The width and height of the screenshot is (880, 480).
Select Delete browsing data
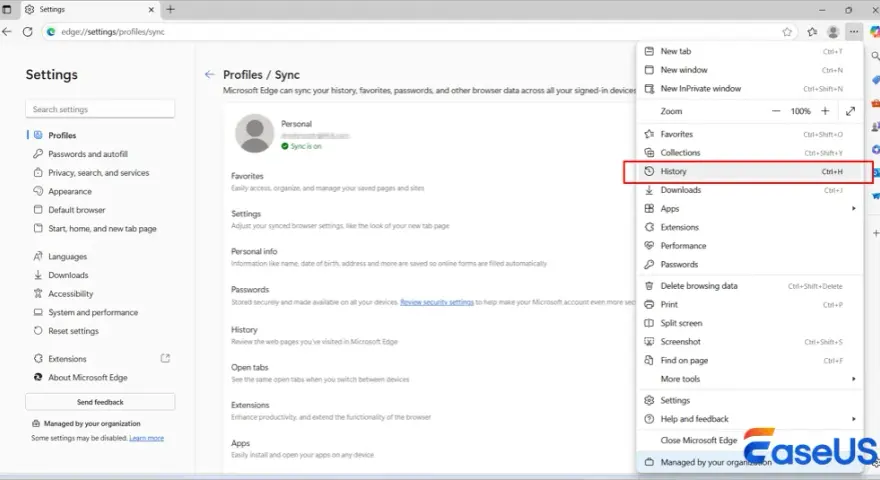(x=749, y=286)
